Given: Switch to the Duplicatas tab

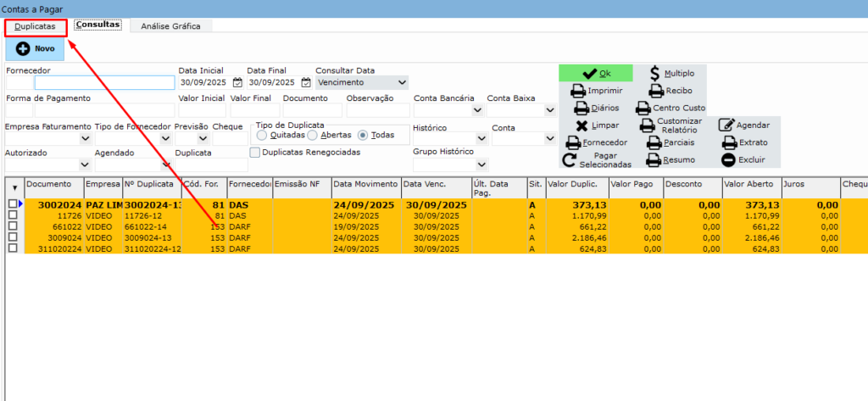Looking at the screenshot, I should (35, 26).
